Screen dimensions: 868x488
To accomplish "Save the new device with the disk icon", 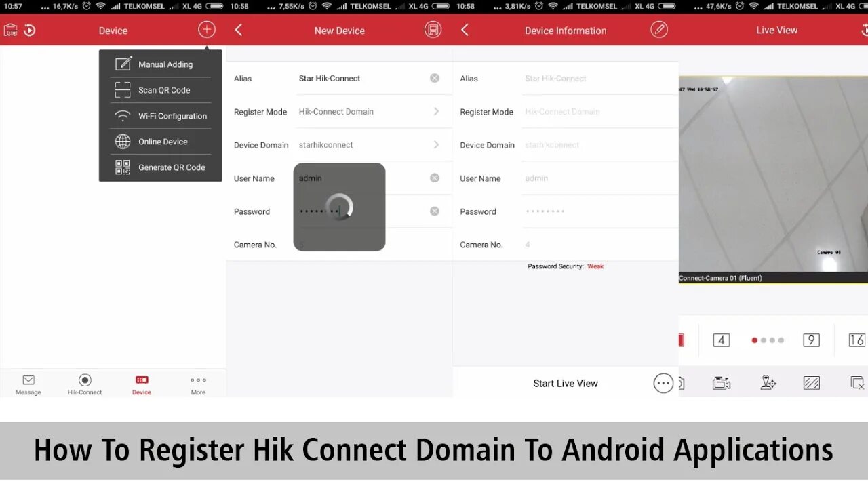I will (x=433, y=30).
